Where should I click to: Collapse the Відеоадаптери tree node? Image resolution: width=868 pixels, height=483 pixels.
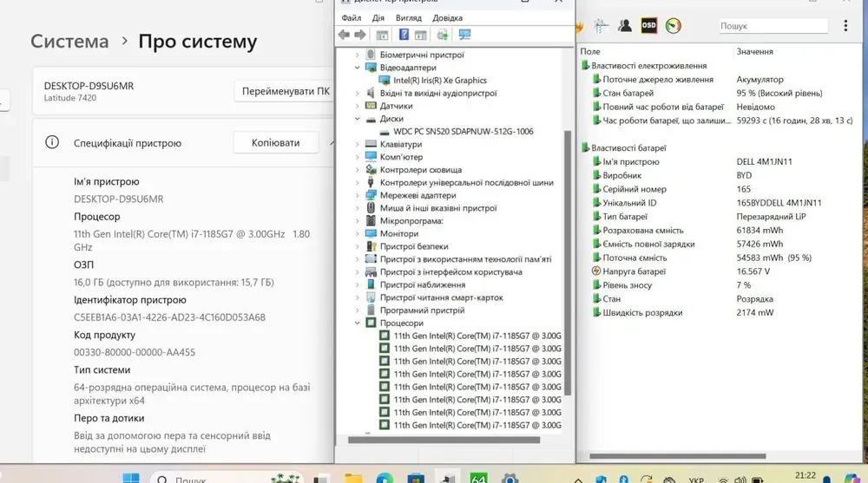pos(357,68)
